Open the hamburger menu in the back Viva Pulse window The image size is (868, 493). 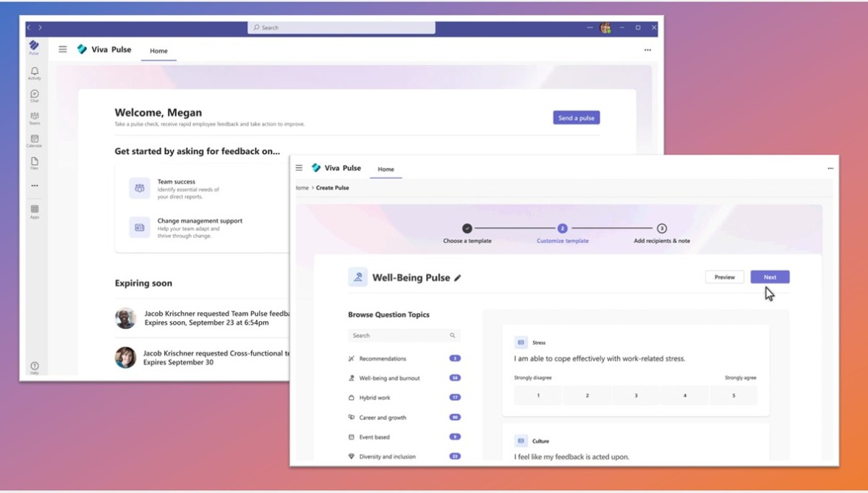[63, 50]
